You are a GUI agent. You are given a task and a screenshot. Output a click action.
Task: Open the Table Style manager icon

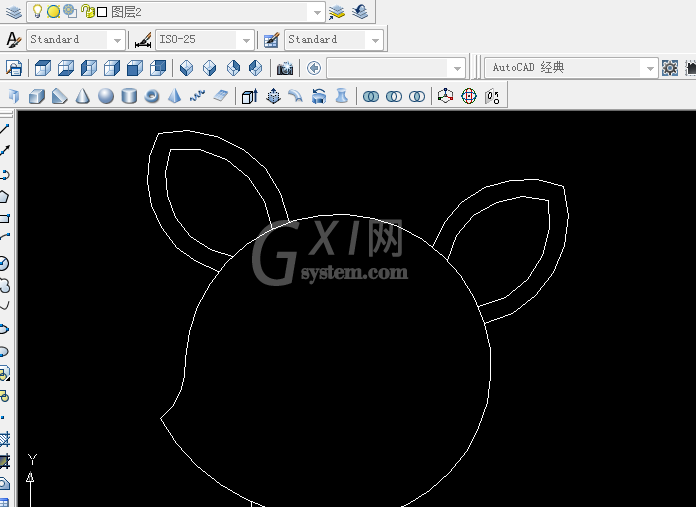click(x=271, y=40)
